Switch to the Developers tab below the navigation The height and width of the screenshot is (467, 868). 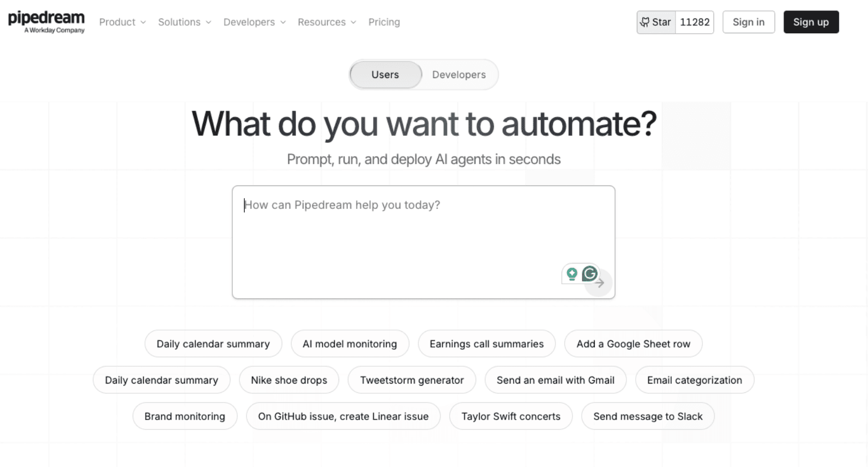pyautogui.click(x=459, y=75)
